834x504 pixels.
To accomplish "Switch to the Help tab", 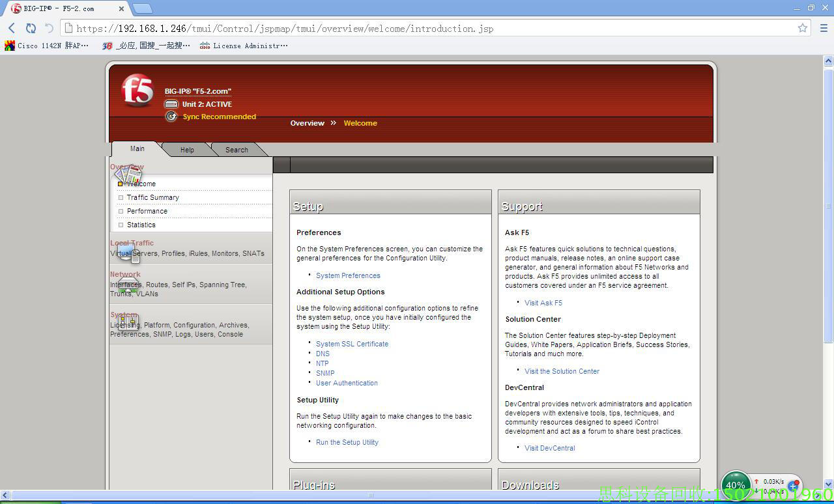I will [x=187, y=150].
